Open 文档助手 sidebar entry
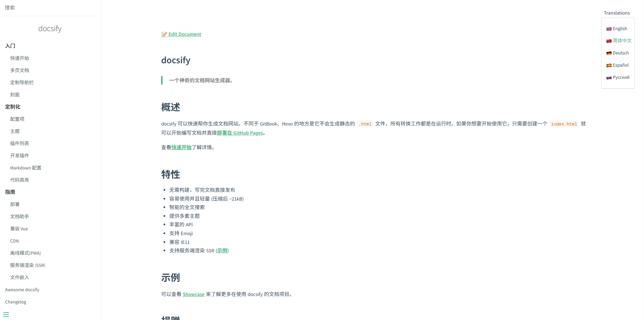This screenshot has width=644, height=320. coord(20,216)
